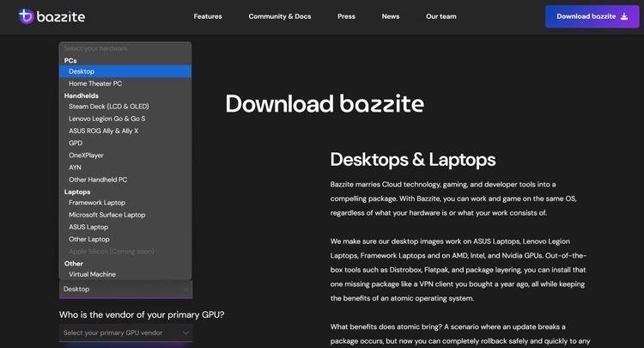Choose Framework Laptop option
The height and width of the screenshot is (348, 644).
pyautogui.click(x=125, y=203)
